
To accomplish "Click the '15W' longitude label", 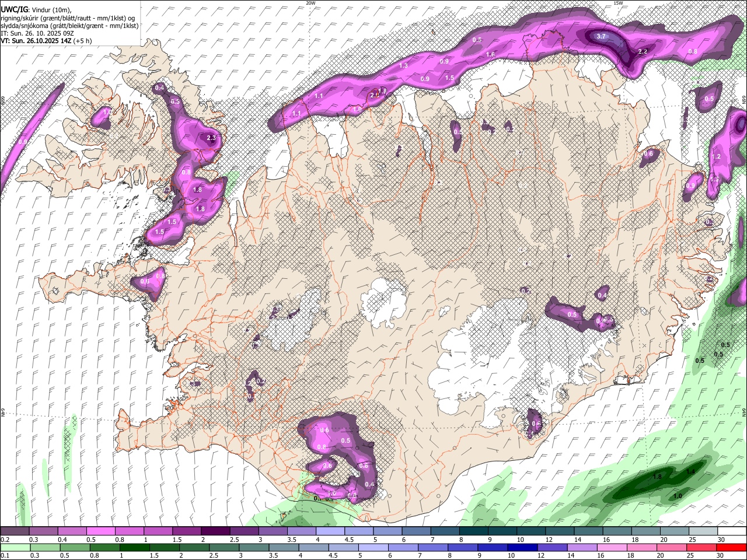I will pos(618,3).
